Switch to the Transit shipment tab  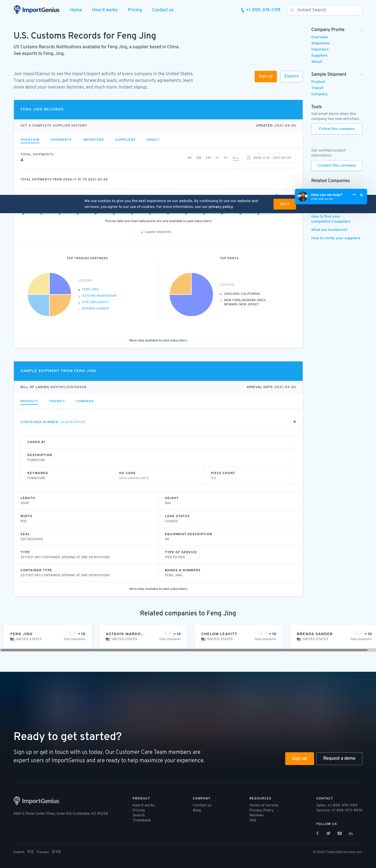pos(57,401)
